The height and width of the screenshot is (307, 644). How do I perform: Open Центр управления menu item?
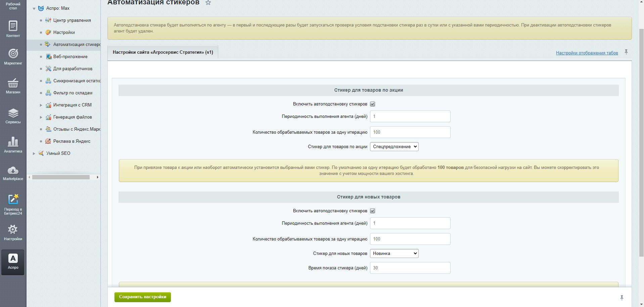tap(72, 20)
